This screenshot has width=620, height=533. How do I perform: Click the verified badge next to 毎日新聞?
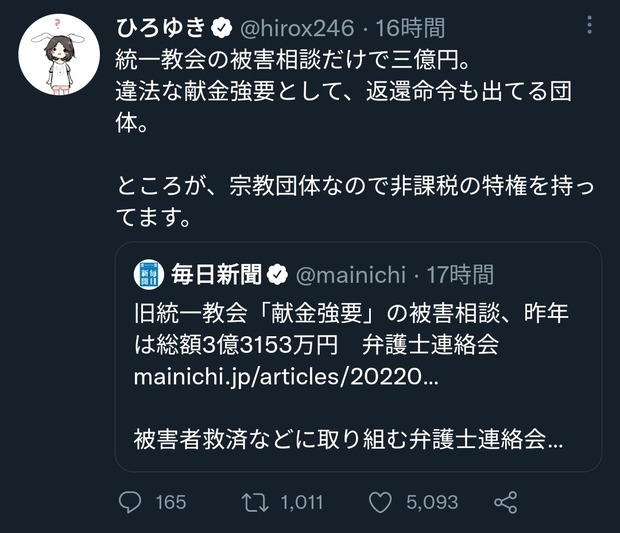click(x=277, y=275)
